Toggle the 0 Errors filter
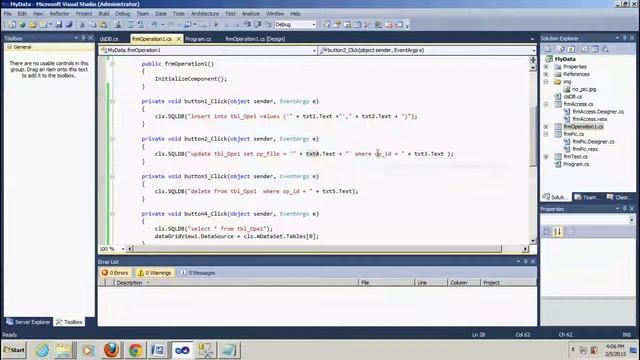This screenshot has width=640, height=360. pyautogui.click(x=115, y=273)
